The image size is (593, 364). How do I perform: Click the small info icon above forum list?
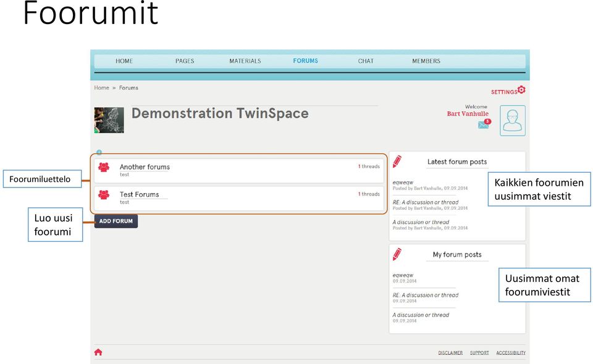pos(99,152)
